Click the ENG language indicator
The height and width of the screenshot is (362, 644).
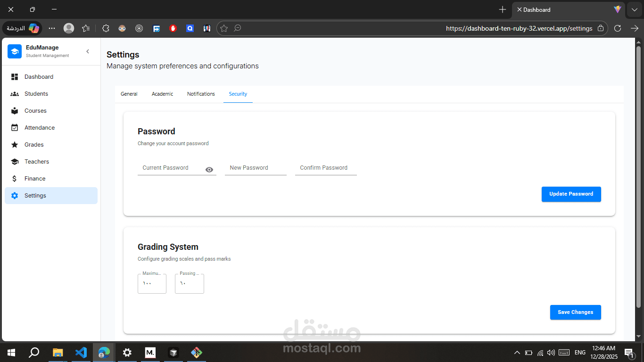coord(580,353)
